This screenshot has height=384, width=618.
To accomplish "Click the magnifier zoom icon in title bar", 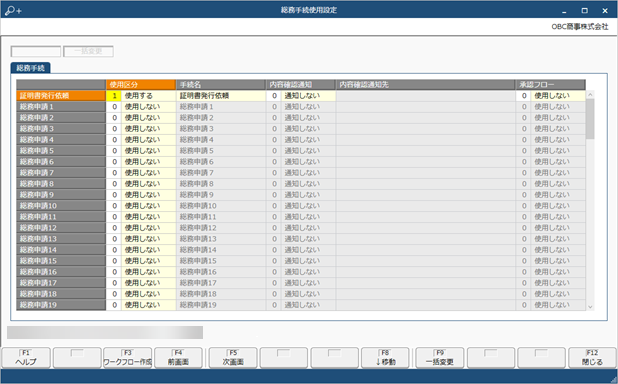I will [13, 10].
